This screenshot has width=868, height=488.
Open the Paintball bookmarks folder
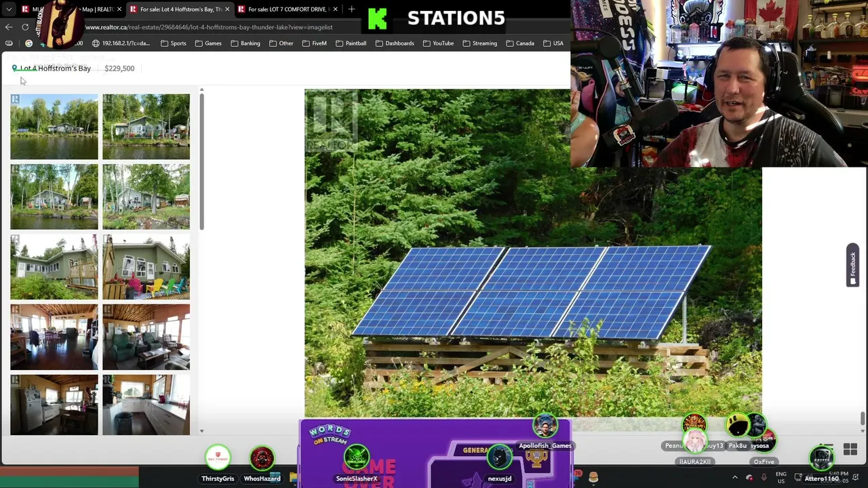click(351, 43)
